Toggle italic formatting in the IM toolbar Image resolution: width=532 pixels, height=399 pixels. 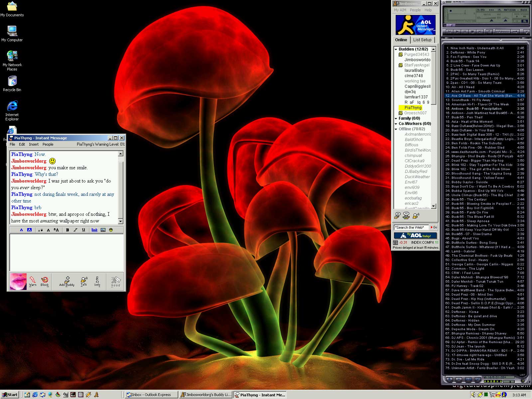[75, 230]
